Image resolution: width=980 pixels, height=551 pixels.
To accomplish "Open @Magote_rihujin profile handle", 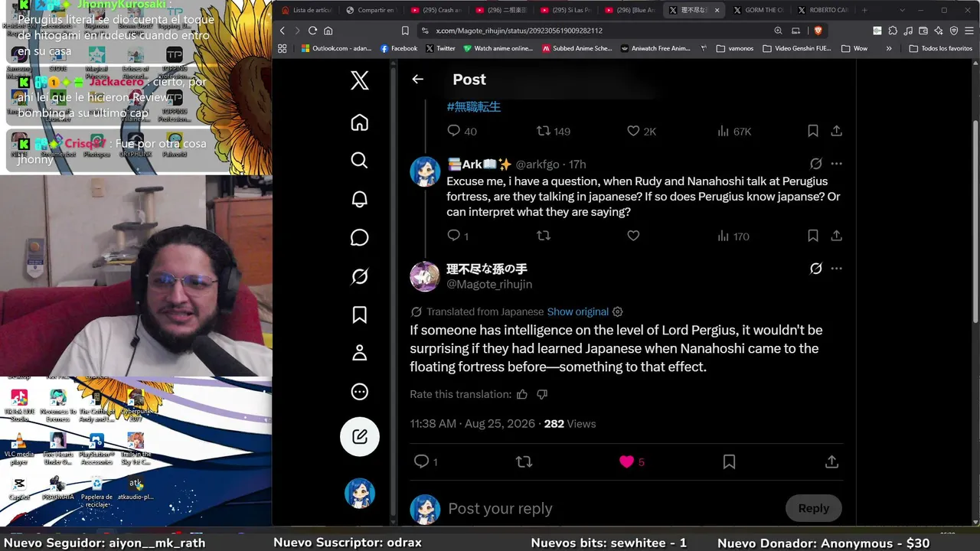I will pos(489,284).
